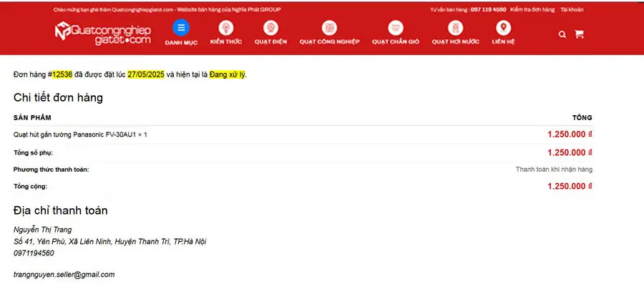Open the Danh mục menu icon
This screenshot has height=284, width=644.
[x=181, y=28]
